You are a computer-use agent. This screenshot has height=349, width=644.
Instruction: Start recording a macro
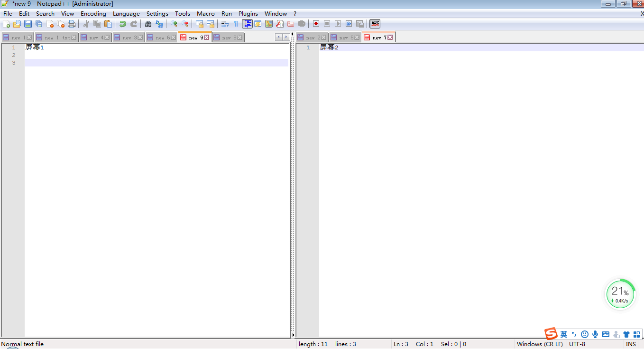click(x=315, y=23)
